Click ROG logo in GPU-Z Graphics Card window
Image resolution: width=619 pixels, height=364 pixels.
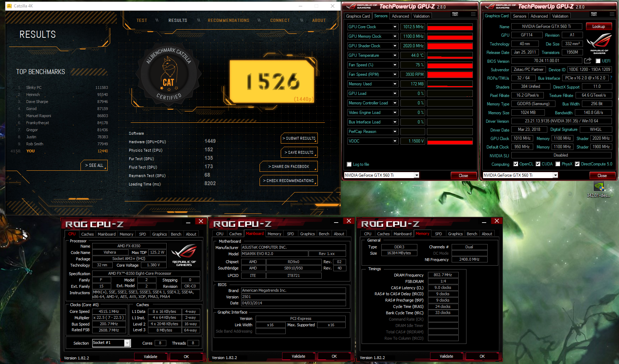(599, 43)
